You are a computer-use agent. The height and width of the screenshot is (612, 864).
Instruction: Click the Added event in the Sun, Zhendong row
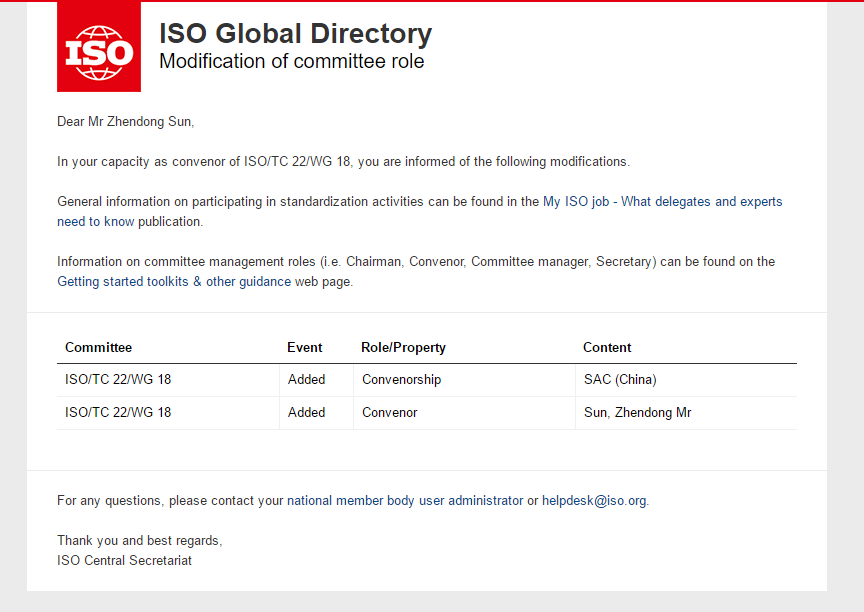[306, 412]
